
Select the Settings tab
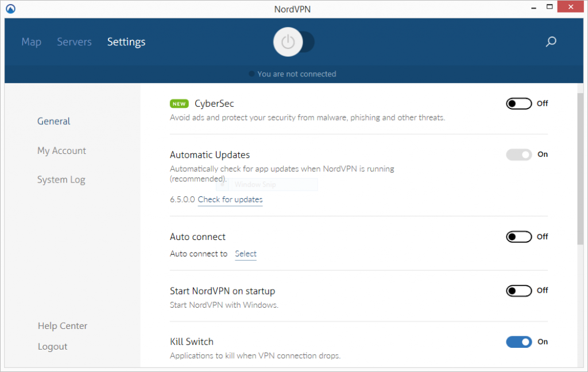coord(126,42)
